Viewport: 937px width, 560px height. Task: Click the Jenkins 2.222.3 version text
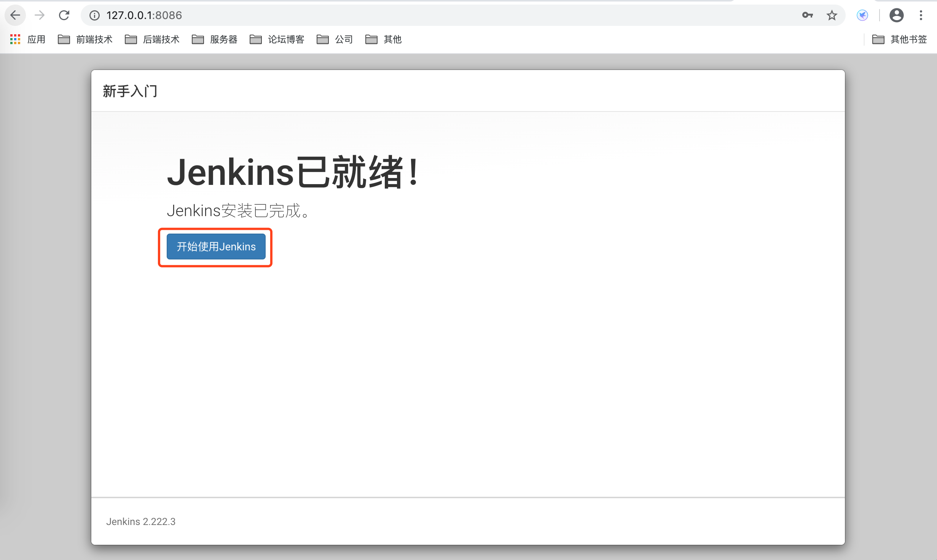pyautogui.click(x=141, y=522)
